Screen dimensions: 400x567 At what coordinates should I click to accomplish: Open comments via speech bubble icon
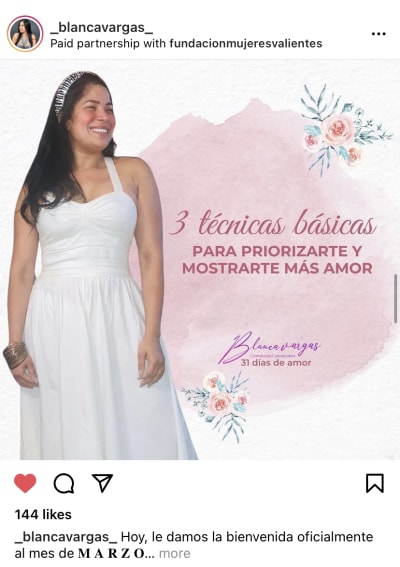(64, 483)
